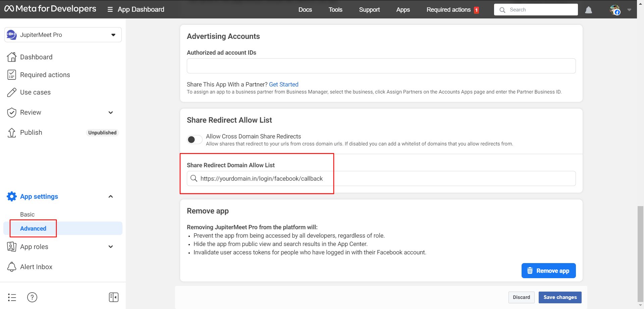This screenshot has width=644, height=309.
Task: Expand the App roles section
Action: pos(111,247)
